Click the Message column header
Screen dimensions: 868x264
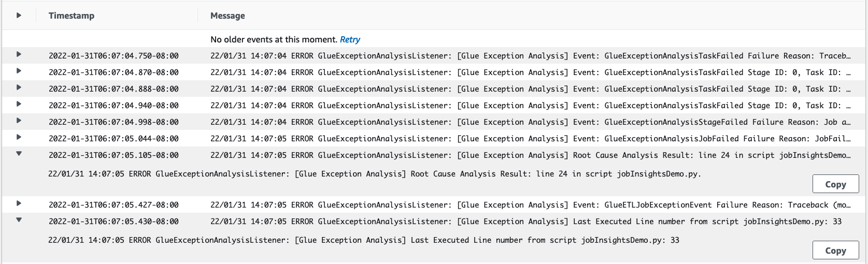click(x=227, y=16)
